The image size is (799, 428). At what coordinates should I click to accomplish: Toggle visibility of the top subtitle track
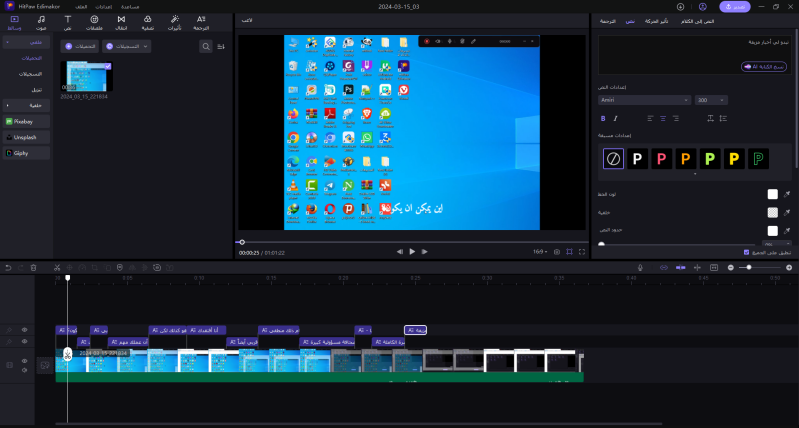(x=25, y=329)
